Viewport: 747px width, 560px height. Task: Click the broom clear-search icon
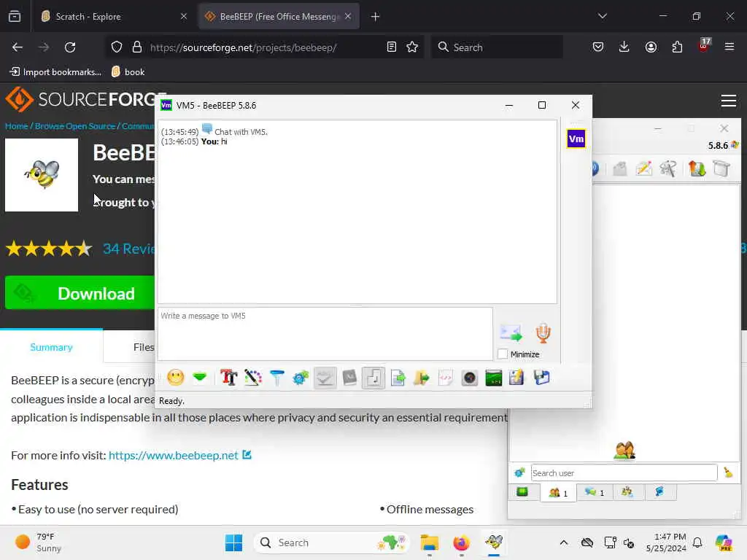coord(729,472)
